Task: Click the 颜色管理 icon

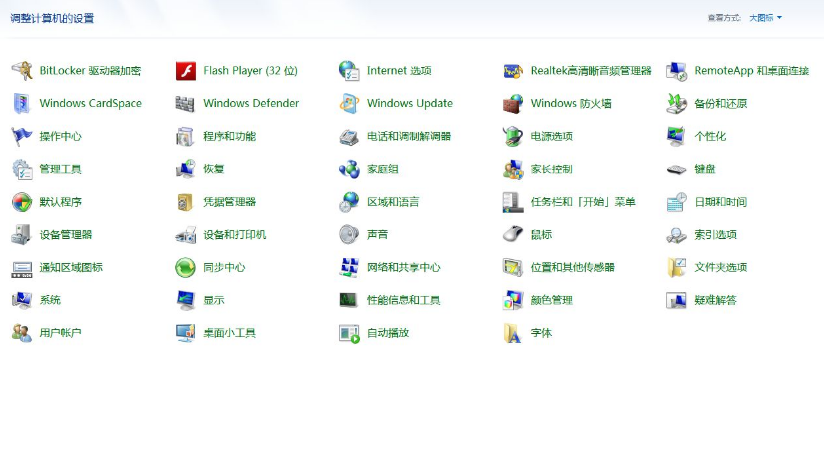Action: 513,300
